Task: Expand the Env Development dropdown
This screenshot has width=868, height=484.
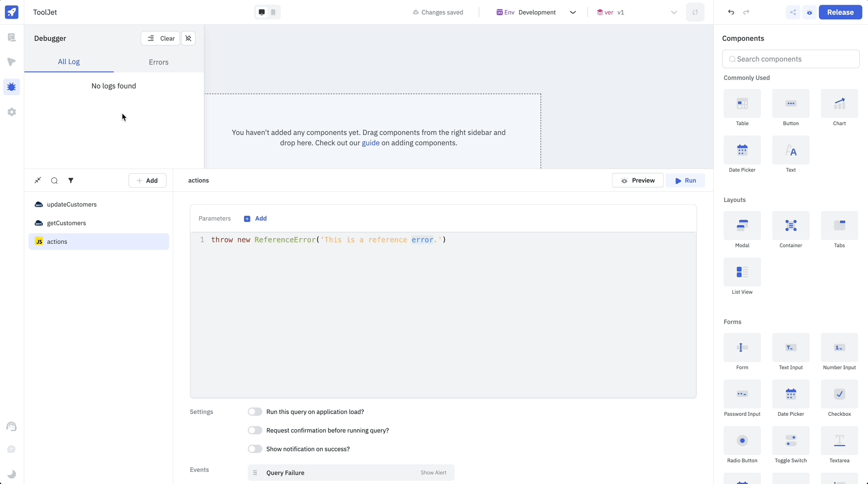Action: (572, 12)
